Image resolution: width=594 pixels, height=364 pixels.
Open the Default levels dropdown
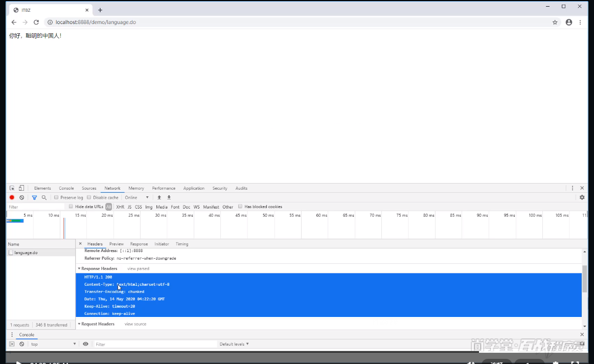234,344
